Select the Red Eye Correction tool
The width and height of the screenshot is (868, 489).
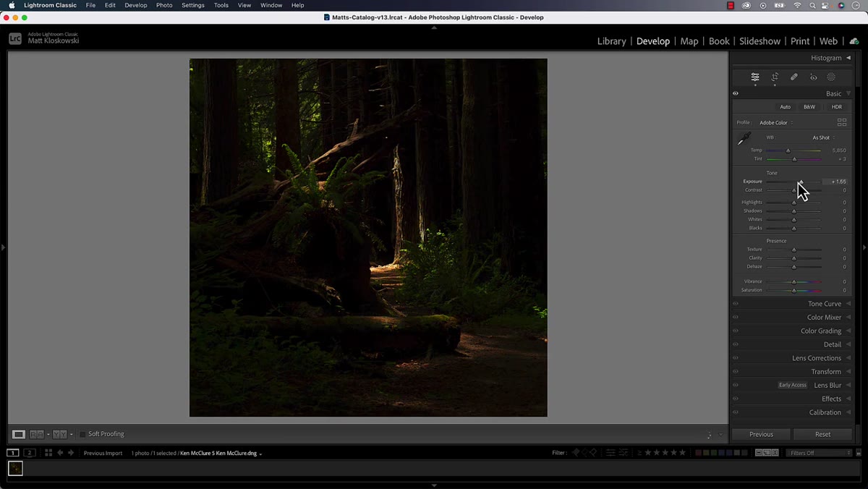pos(813,77)
